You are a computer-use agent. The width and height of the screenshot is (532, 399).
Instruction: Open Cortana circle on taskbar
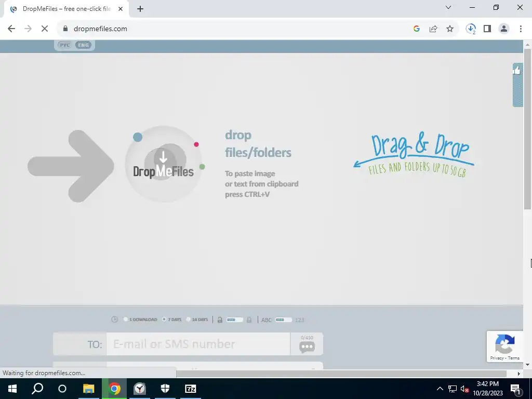[62, 389]
